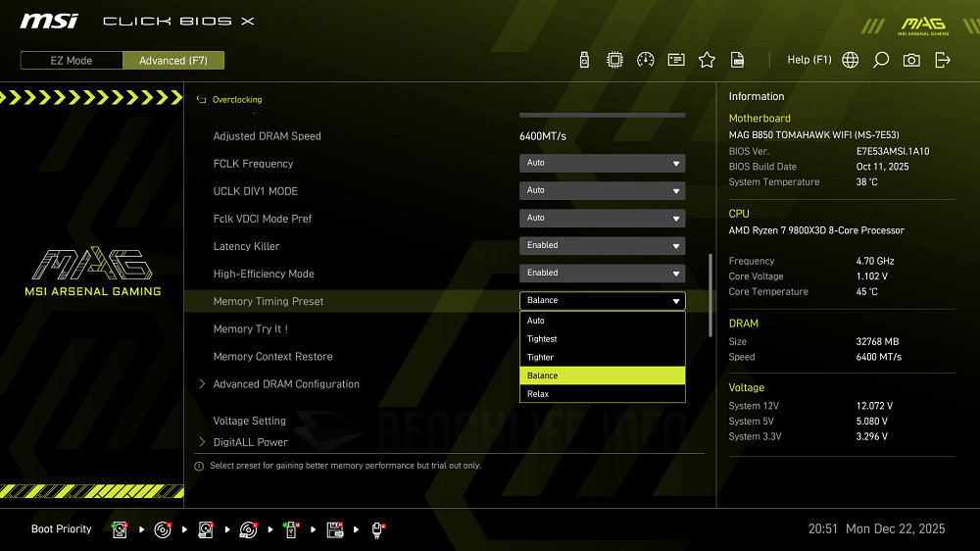
Task: Open the search magnifier icon
Action: (881, 60)
